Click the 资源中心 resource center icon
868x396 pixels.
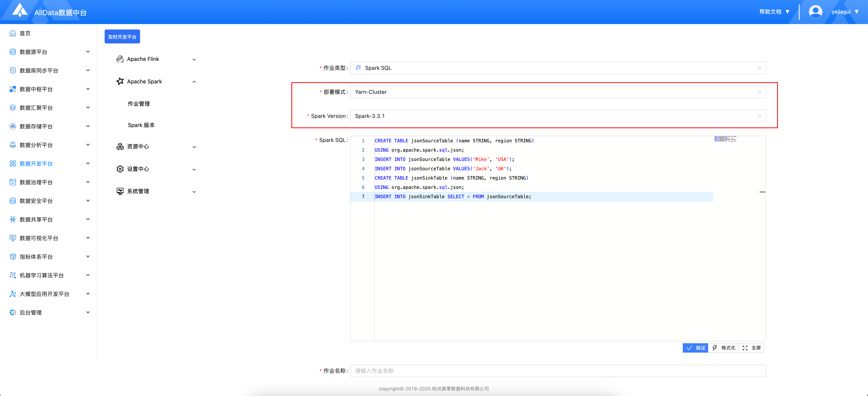[x=120, y=146]
